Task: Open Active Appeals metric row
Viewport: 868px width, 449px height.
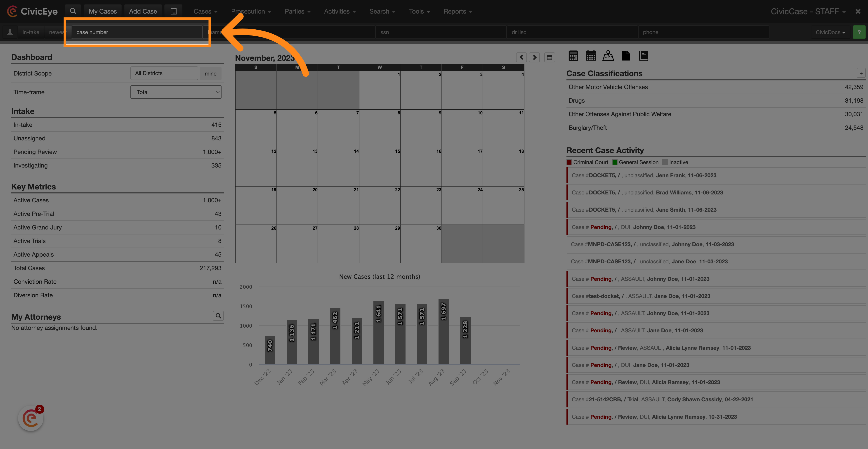Action: coord(117,255)
